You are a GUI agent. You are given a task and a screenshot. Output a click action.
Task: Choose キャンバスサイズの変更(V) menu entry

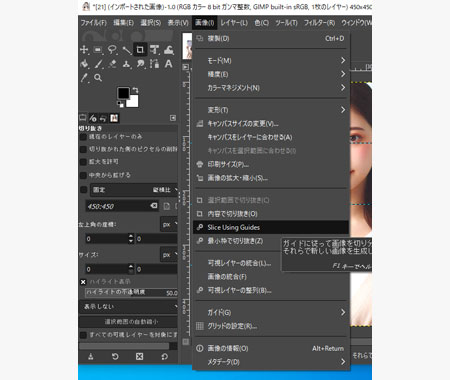tap(271, 124)
